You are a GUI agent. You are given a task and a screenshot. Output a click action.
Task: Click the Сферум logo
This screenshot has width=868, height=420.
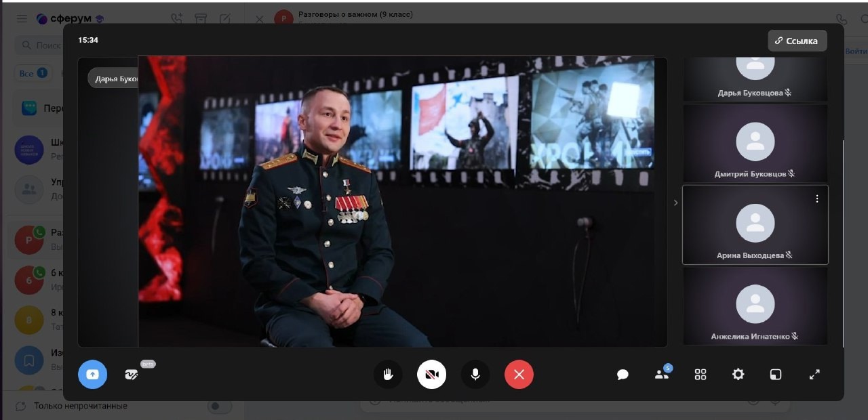click(x=70, y=19)
